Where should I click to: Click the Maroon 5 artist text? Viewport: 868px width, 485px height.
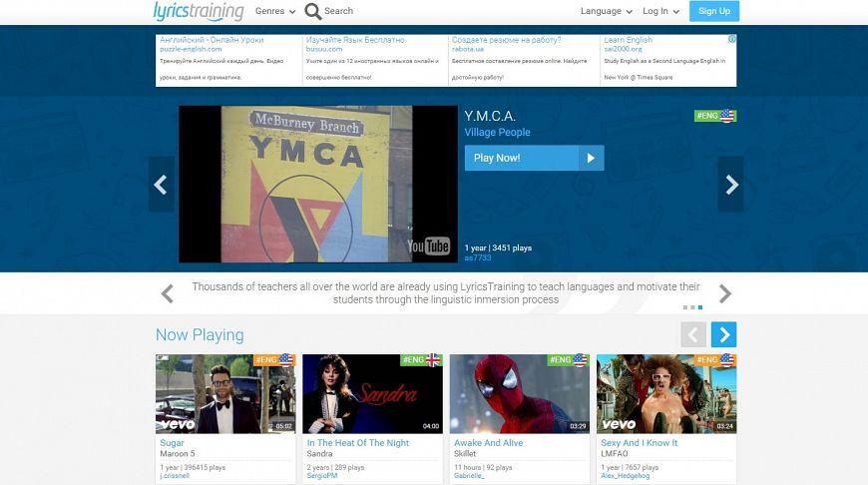(x=178, y=453)
